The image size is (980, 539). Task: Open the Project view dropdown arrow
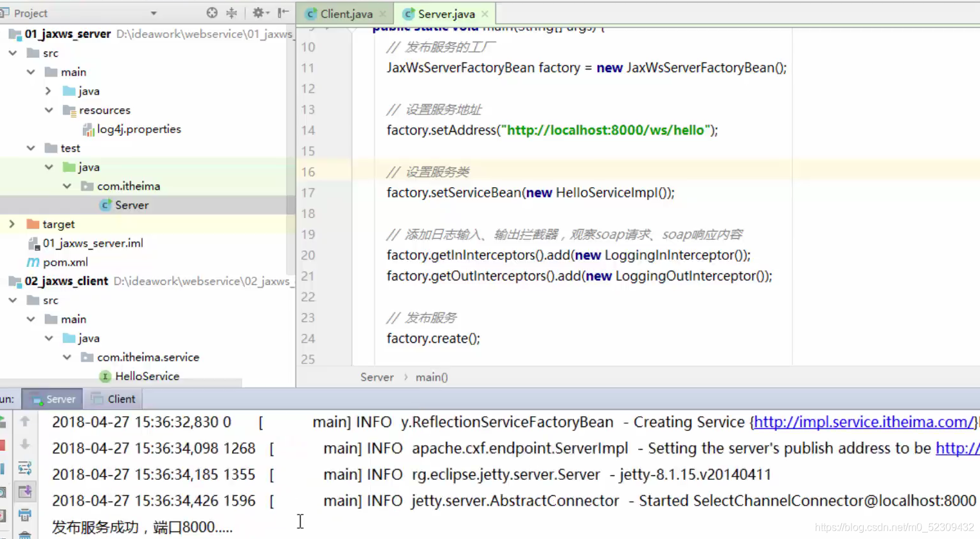click(x=153, y=12)
